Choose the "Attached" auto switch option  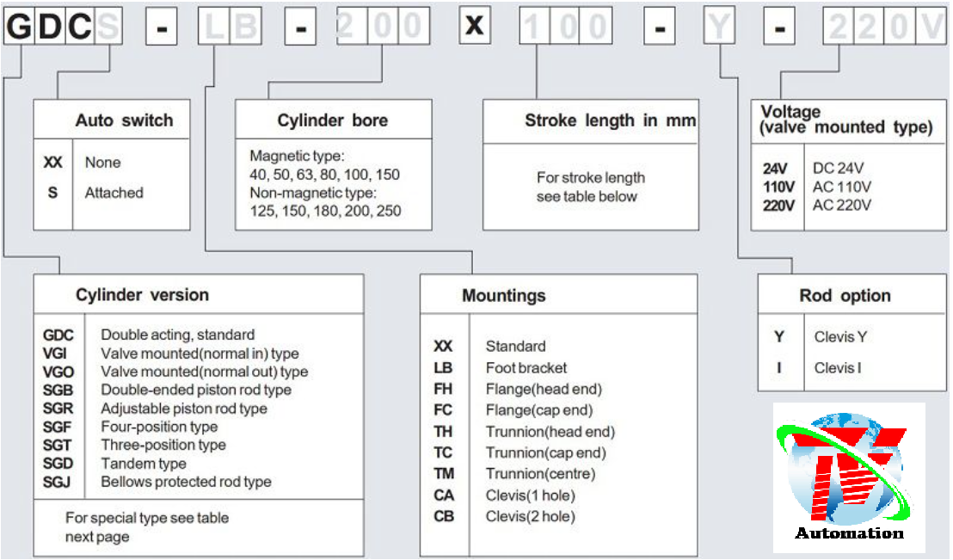point(114,193)
